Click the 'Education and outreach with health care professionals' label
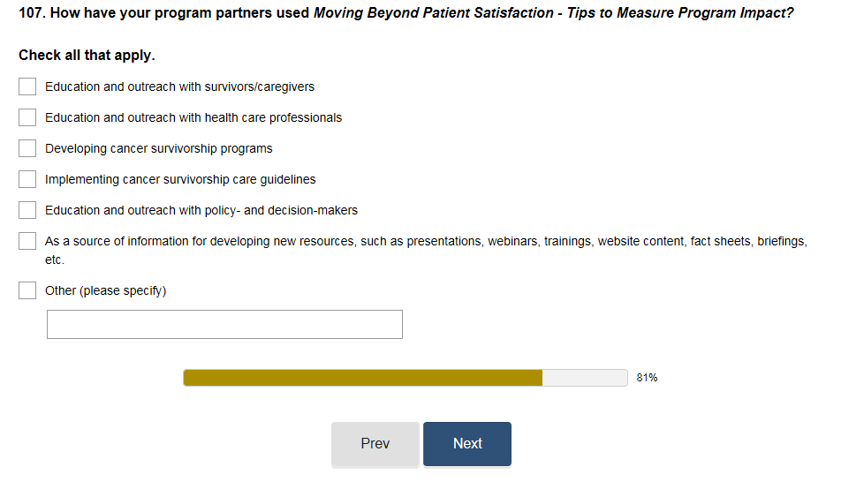 (x=193, y=117)
